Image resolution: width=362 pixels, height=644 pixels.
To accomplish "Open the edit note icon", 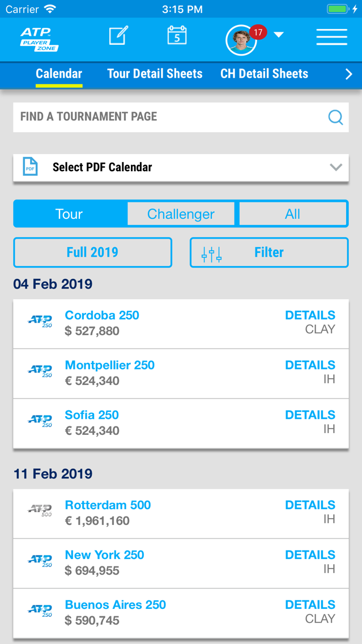I will [118, 35].
